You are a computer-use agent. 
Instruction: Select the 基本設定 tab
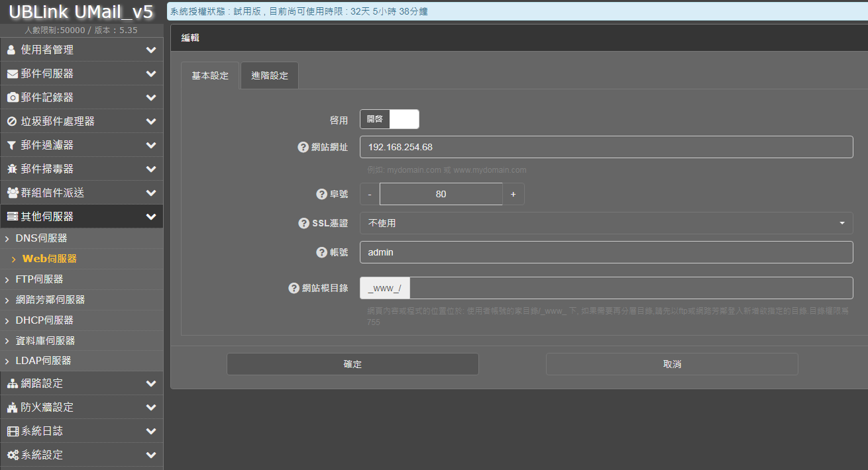[x=210, y=76]
